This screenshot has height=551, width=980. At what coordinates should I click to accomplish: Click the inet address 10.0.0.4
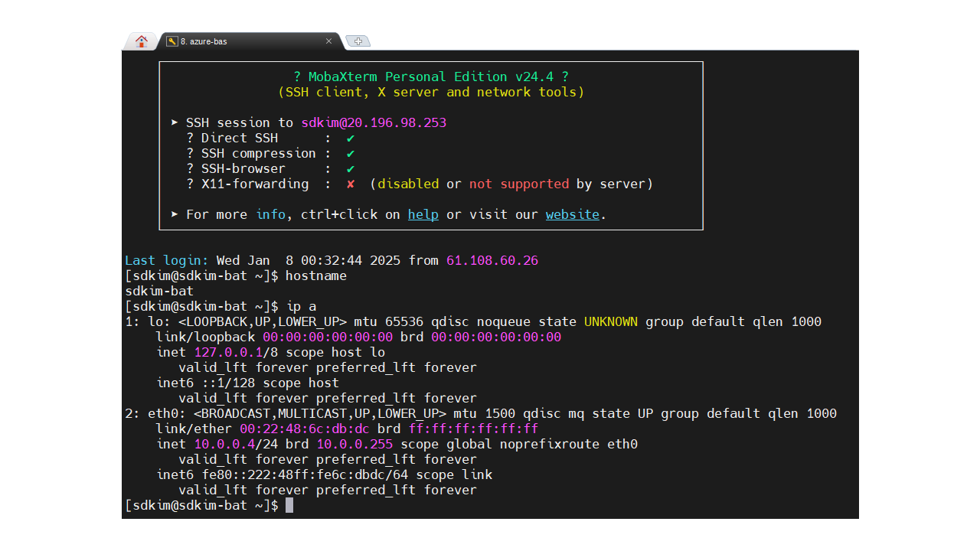224,444
